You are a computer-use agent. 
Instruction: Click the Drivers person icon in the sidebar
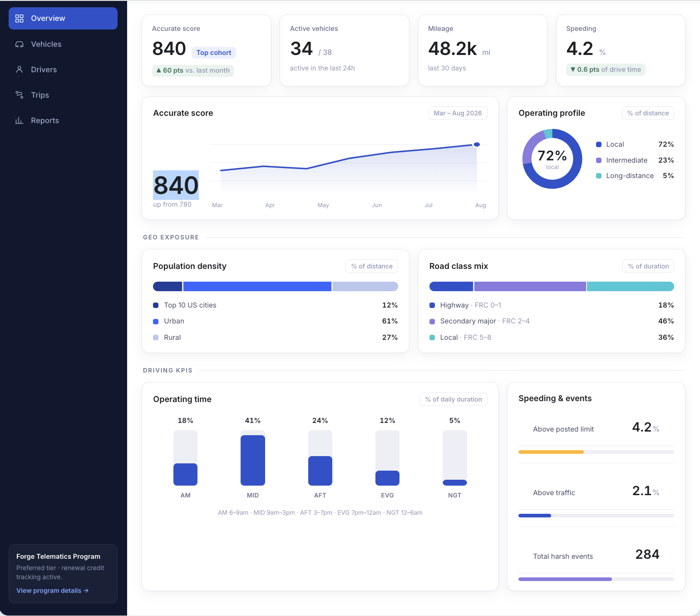(x=20, y=70)
